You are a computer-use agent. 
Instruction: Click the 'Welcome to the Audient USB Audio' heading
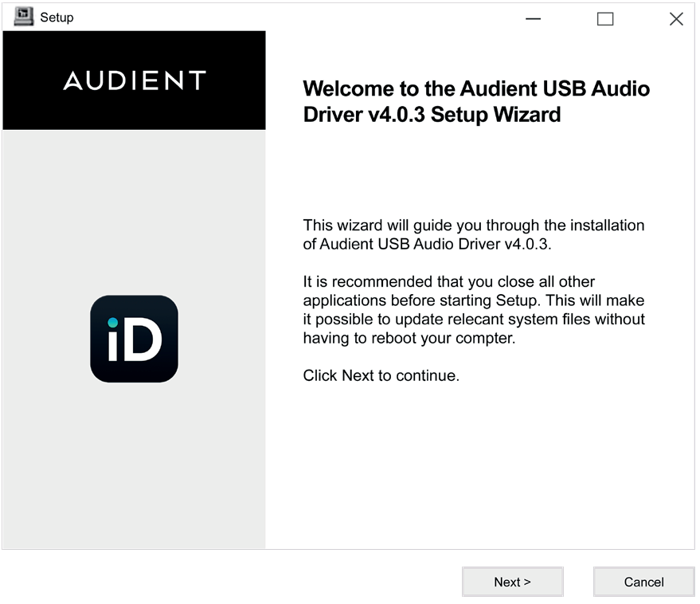click(476, 101)
